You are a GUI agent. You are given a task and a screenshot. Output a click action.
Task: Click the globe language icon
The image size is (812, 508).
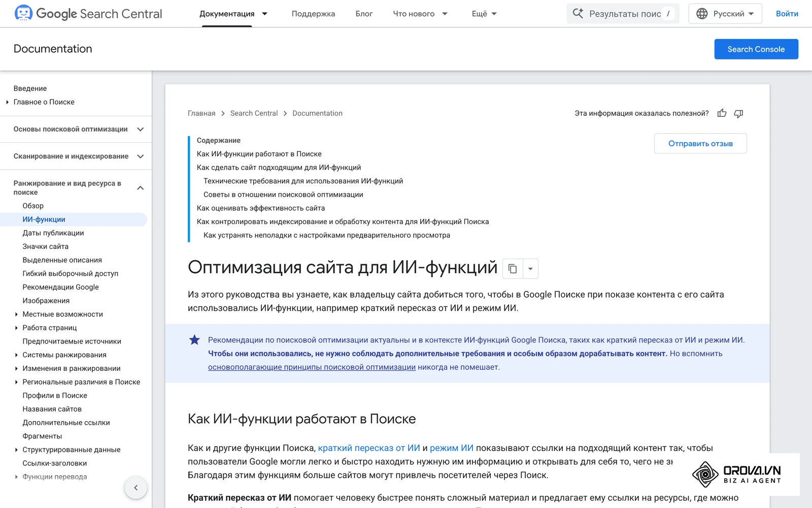(x=702, y=14)
